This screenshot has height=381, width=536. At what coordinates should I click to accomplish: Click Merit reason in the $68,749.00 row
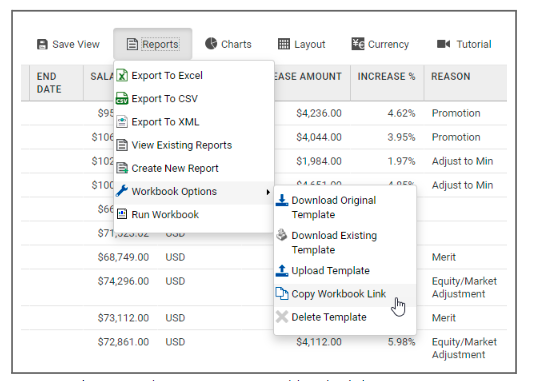(x=444, y=257)
